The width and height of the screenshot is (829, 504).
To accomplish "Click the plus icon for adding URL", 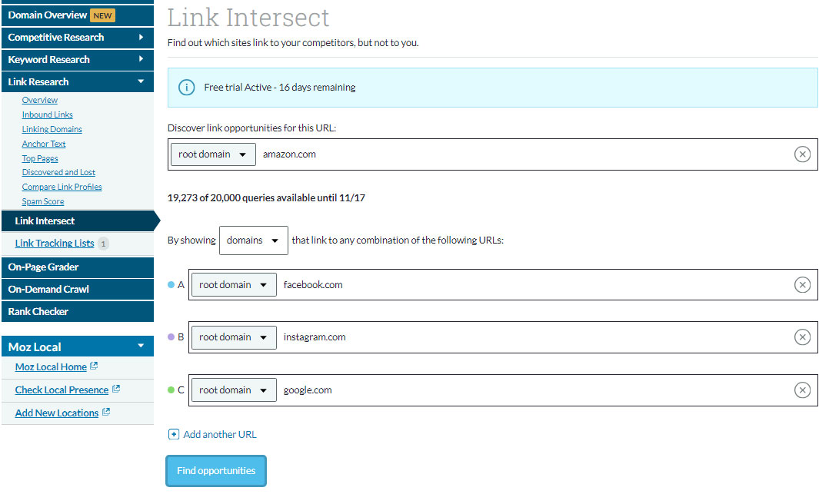I will point(174,435).
